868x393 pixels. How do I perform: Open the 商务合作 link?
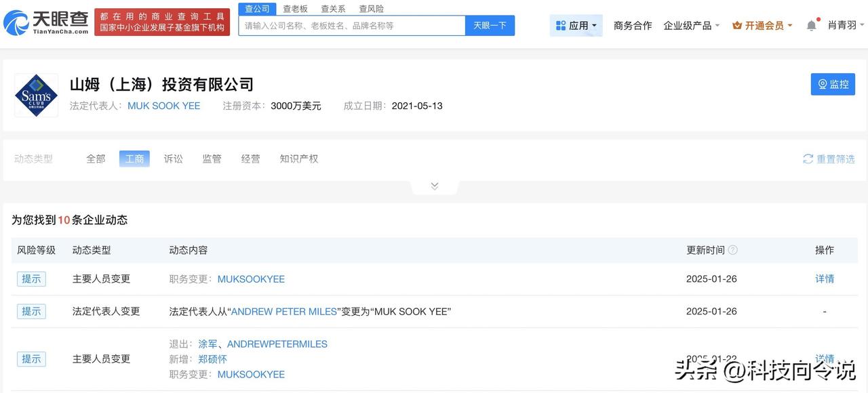pos(633,25)
